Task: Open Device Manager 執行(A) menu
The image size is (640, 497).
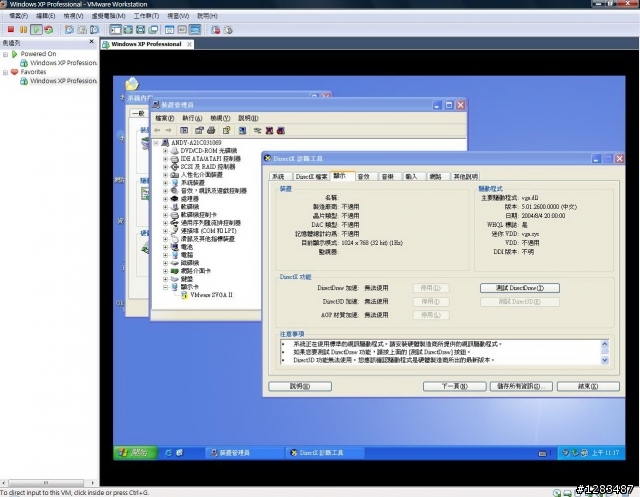Action: coord(192,118)
